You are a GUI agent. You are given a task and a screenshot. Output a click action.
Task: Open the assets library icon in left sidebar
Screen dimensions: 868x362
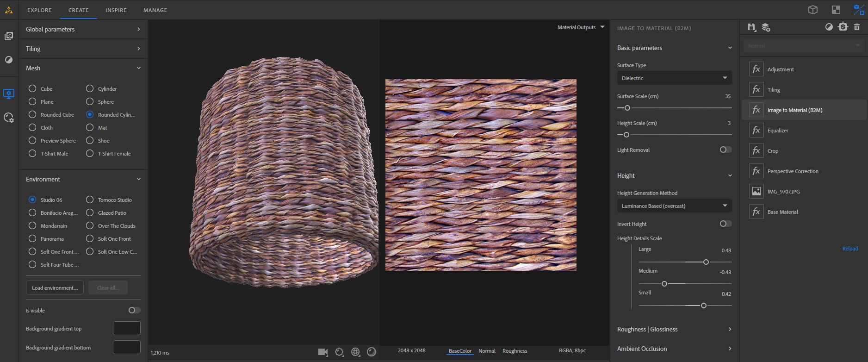coord(9,36)
